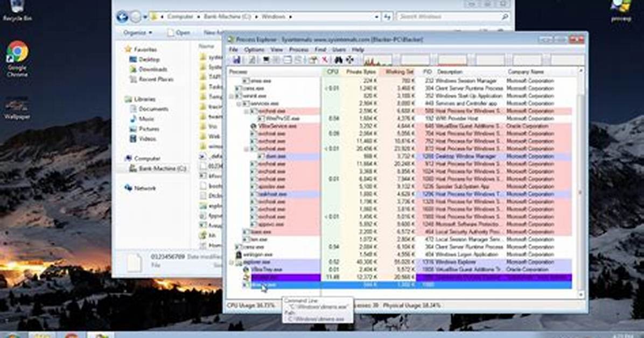Toggle the Show Lower Pane toolbar icon

click(288, 60)
